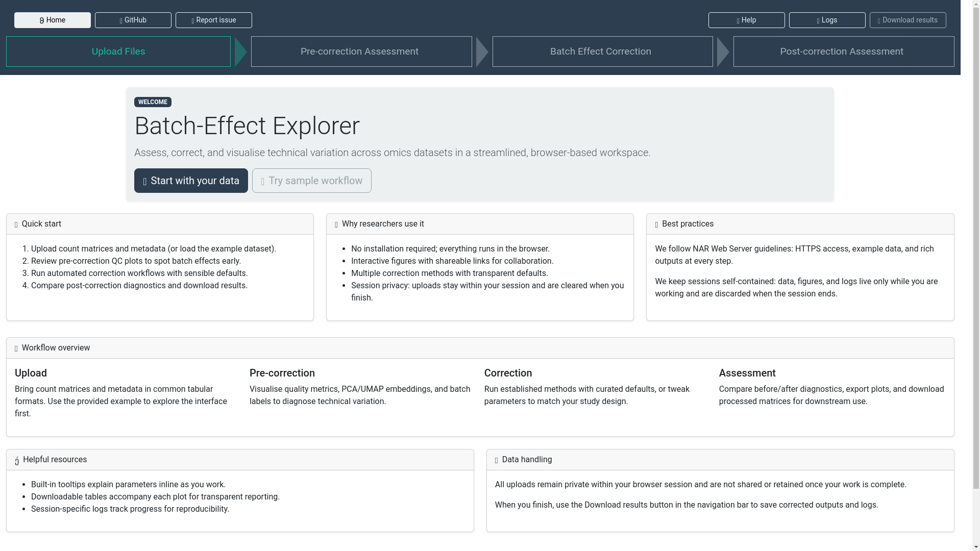Screen dimensions: 980x551
Task: Click 'Run automated correction workflows' step
Action: pyautogui.click(x=139, y=273)
